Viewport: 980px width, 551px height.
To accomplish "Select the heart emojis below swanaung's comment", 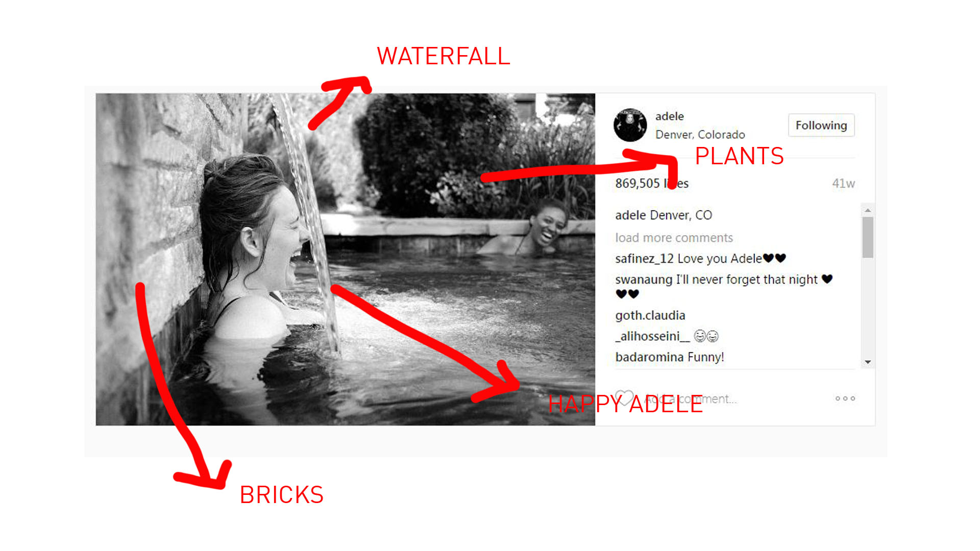I will coord(627,294).
